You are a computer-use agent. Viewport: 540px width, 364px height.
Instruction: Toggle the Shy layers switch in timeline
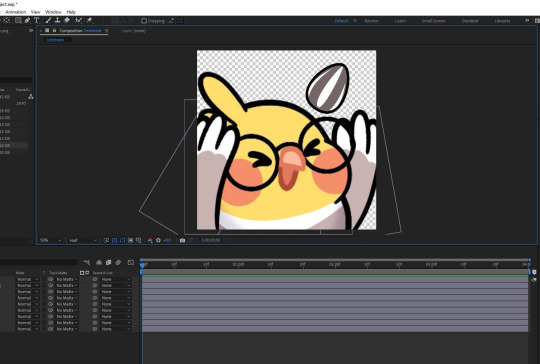[x=99, y=263]
